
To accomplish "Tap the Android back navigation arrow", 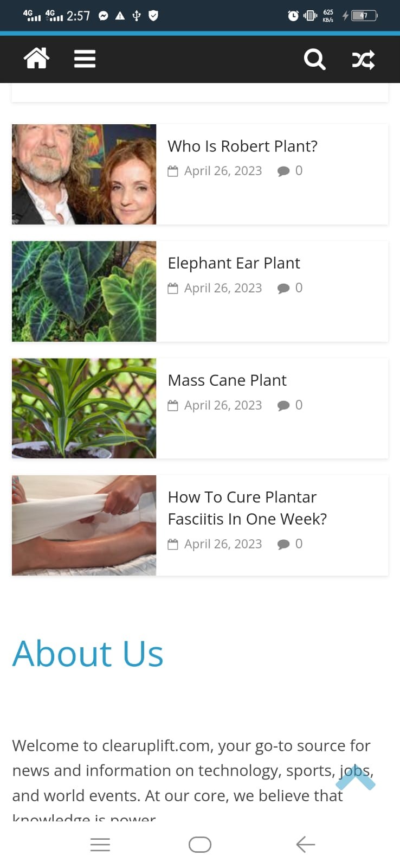I will click(306, 844).
